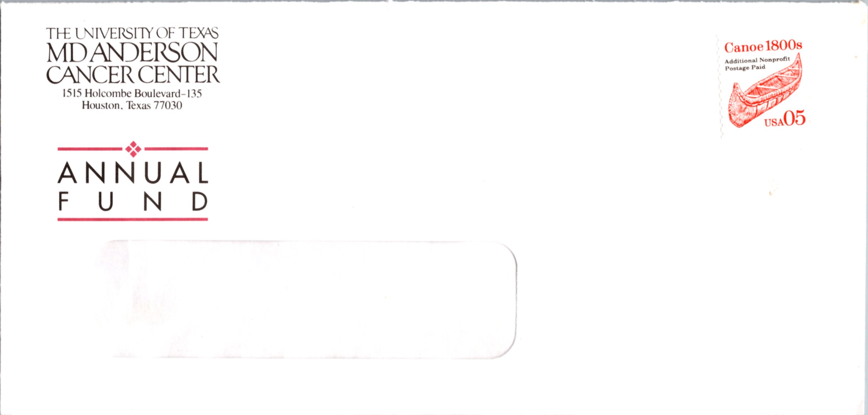
Task: Click the '1515 Holcombe Boulevard-135' address line
Action: point(132,93)
